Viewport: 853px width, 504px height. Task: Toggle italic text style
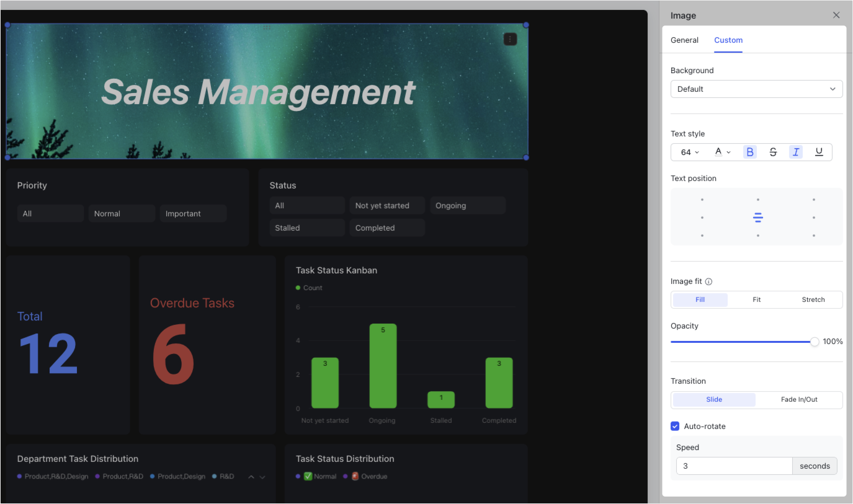click(796, 152)
